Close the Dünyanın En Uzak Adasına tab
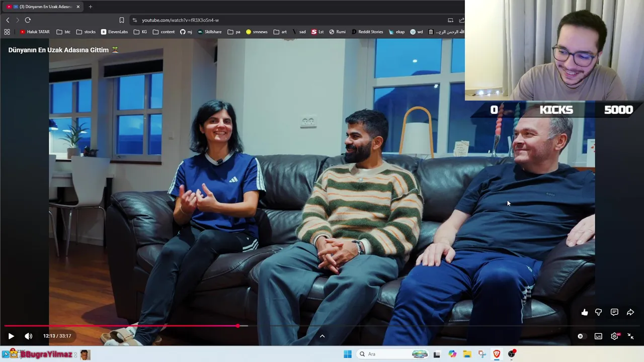This screenshot has height=362, width=644. click(x=78, y=7)
